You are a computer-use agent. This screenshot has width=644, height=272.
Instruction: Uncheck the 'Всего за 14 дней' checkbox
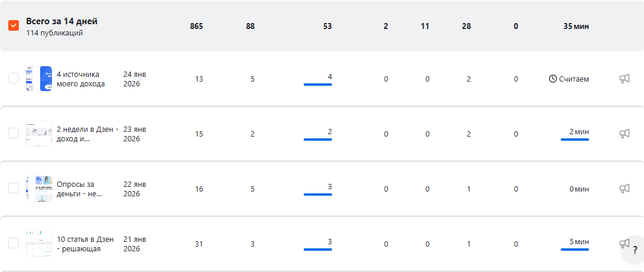(x=14, y=26)
